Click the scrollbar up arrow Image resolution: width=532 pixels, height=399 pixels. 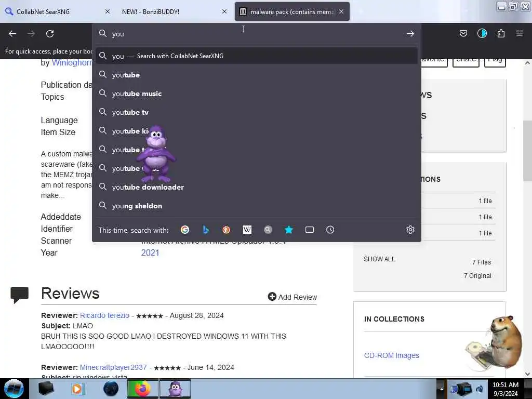(x=527, y=63)
